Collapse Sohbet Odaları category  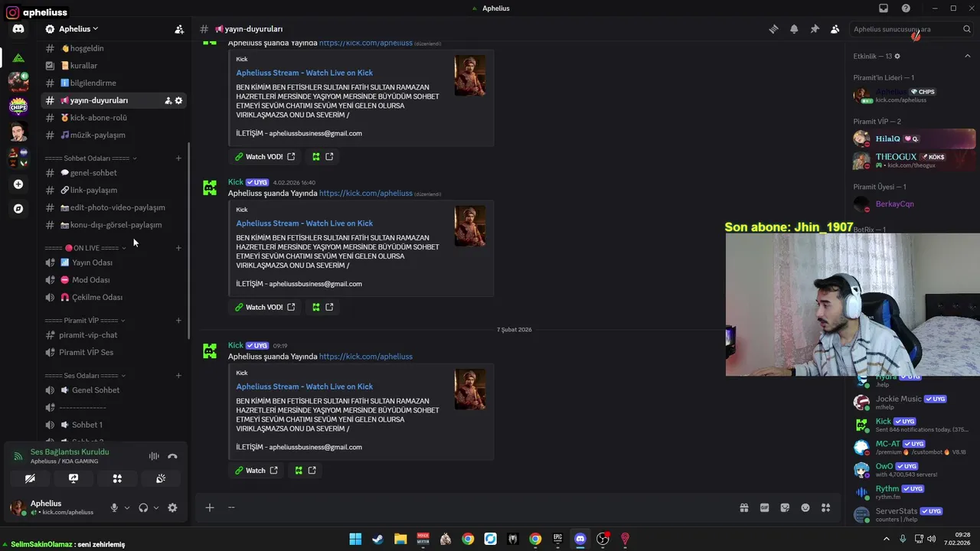[x=91, y=158]
